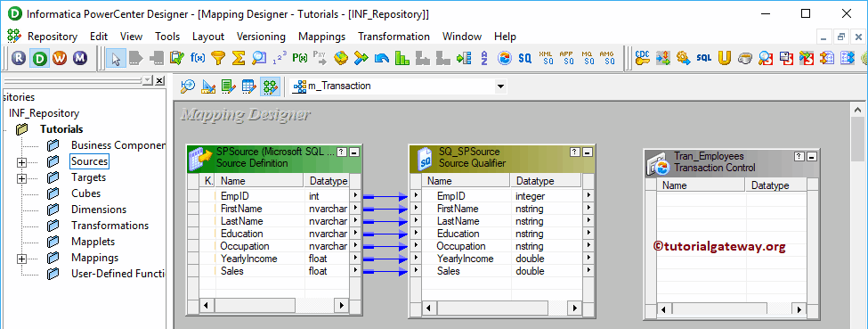
Task: Open the Transformation menu
Action: coord(393,37)
